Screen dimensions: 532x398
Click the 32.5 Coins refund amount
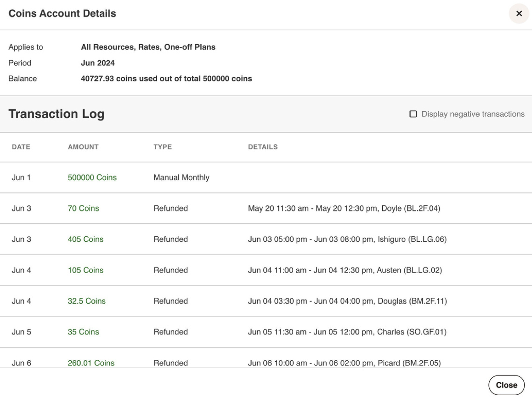pyautogui.click(x=86, y=301)
